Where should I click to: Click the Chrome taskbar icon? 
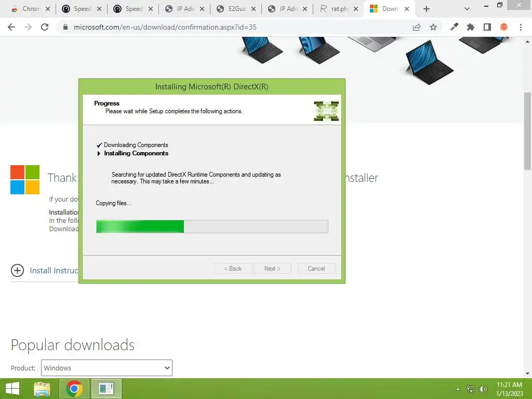click(x=74, y=389)
